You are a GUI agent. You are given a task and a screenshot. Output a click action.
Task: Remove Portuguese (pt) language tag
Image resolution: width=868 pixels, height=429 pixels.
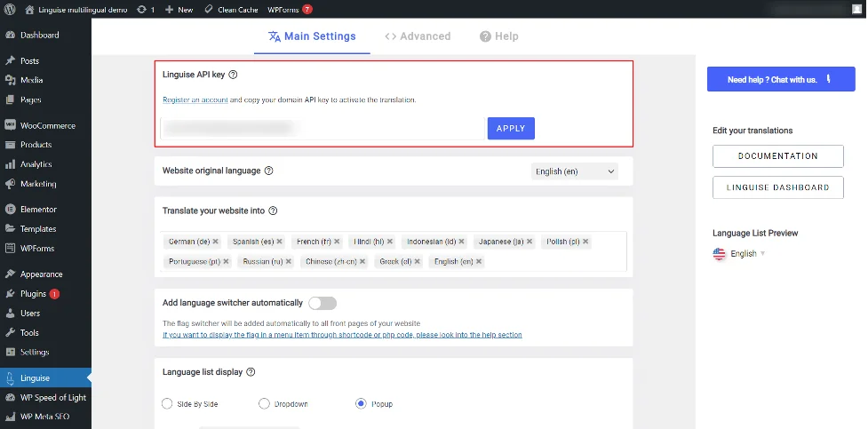[x=226, y=261]
